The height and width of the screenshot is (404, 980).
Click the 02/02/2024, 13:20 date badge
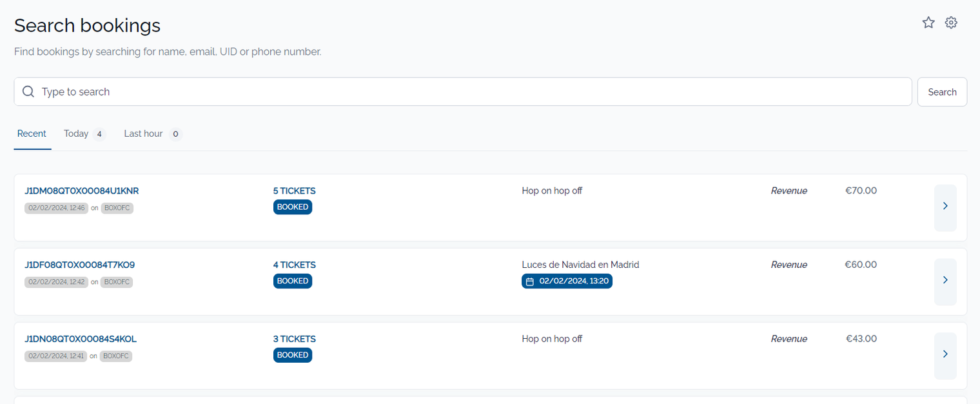coord(567,281)
